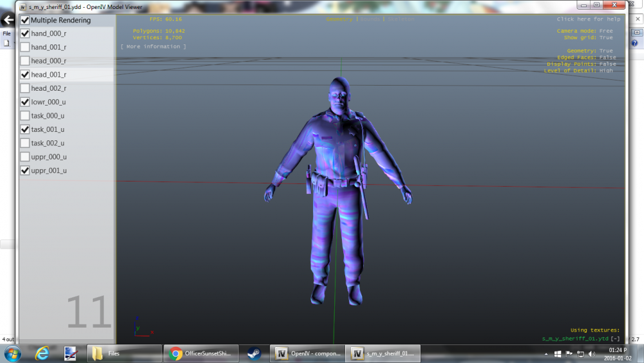644x363 pixels.
Task: Show hidden tray icons arrow
Action: point(546,354)
